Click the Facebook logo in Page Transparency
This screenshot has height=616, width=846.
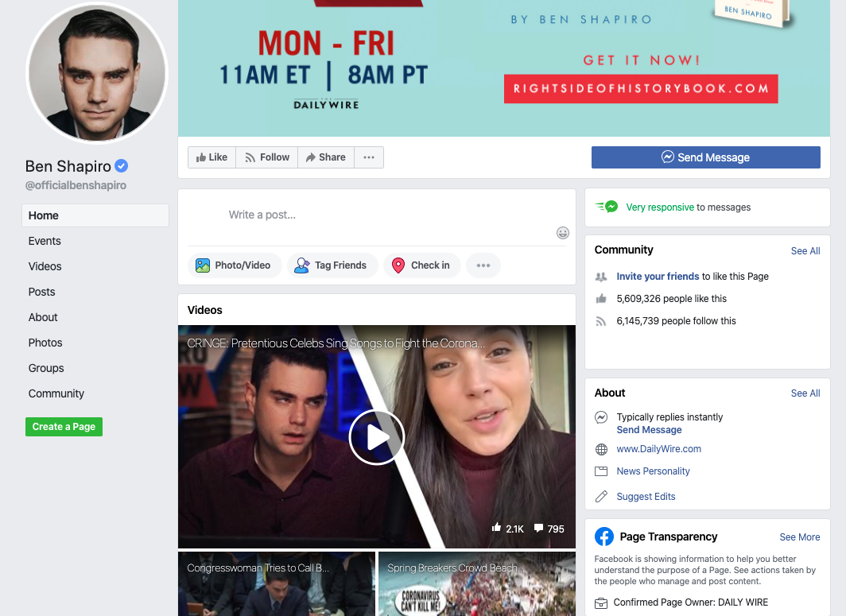tap(604, 537)
